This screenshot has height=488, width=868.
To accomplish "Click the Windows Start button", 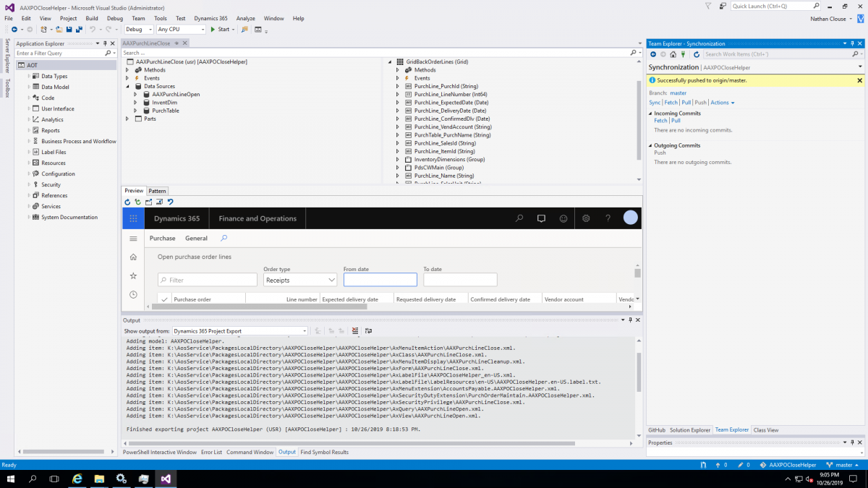I will (x=11, y=479).
